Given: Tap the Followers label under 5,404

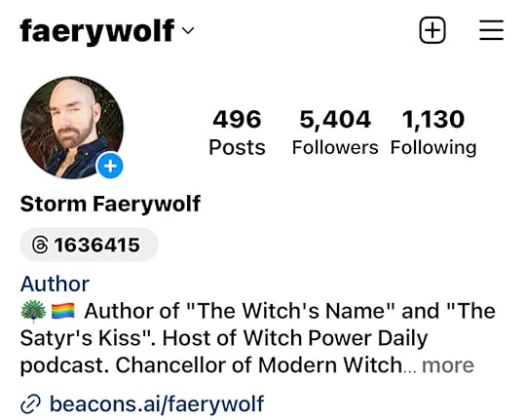Looking at the screenshot, I should click(335, 147).
